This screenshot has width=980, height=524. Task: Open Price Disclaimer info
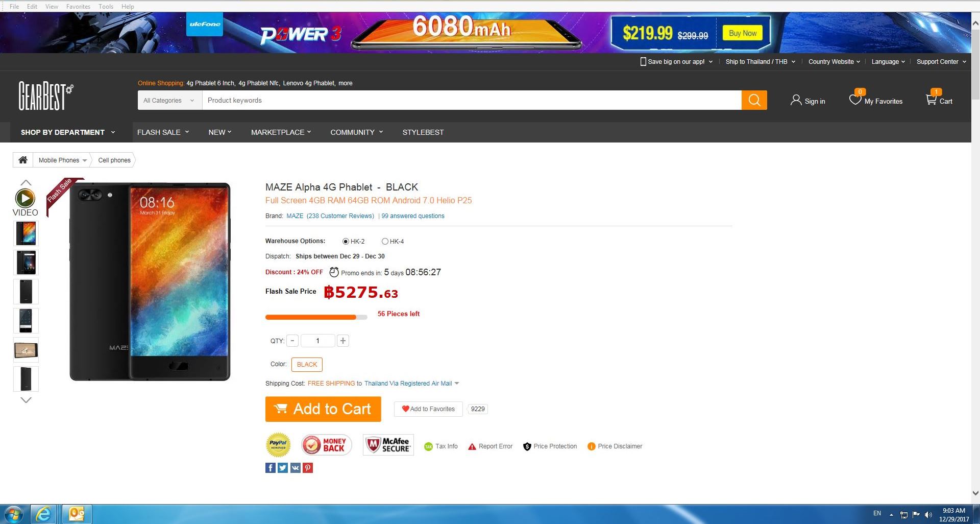pos(615,446)
